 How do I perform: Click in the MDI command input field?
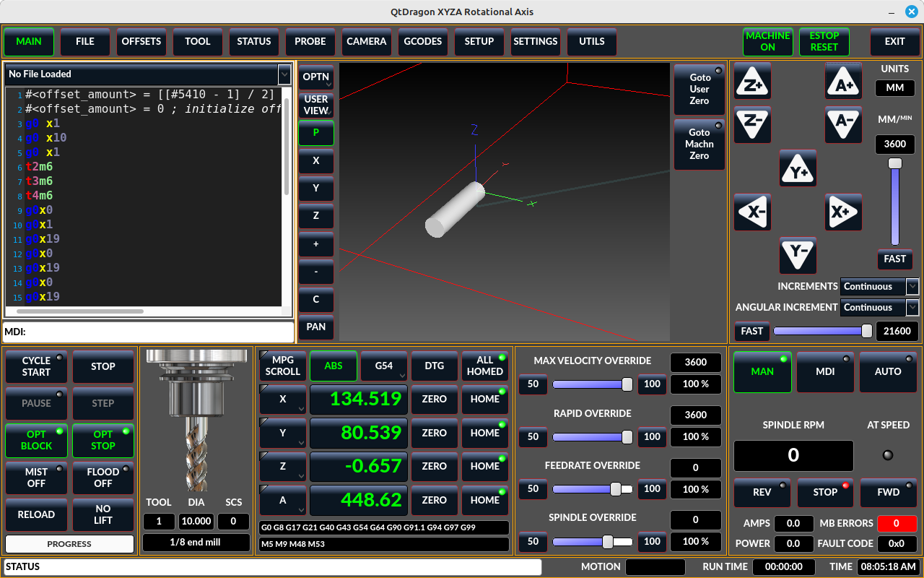[159, 332]
